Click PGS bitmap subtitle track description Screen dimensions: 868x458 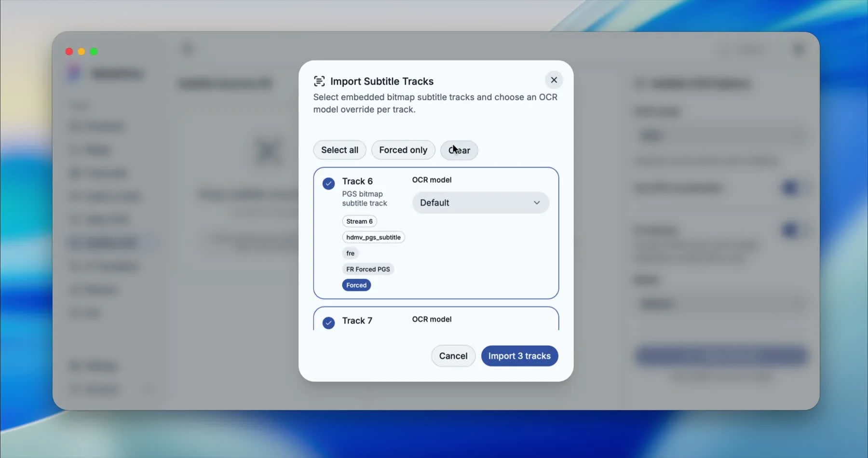[365, 199]
